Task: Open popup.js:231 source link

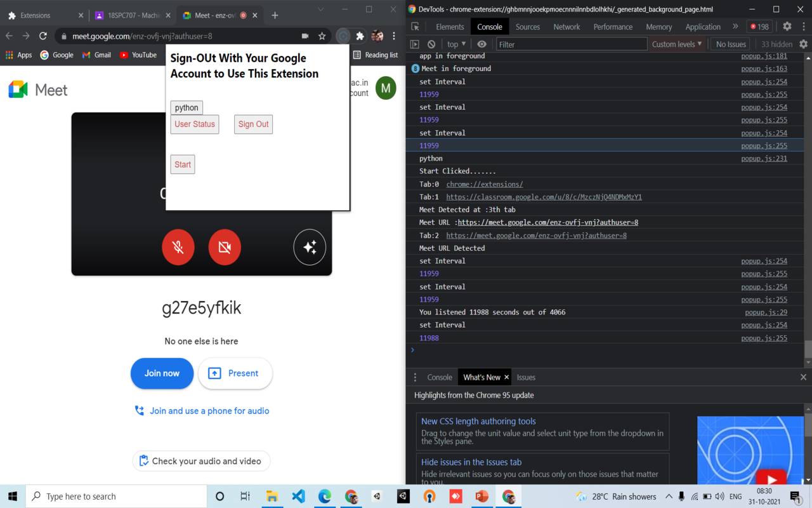Action: tap(764, 158)
